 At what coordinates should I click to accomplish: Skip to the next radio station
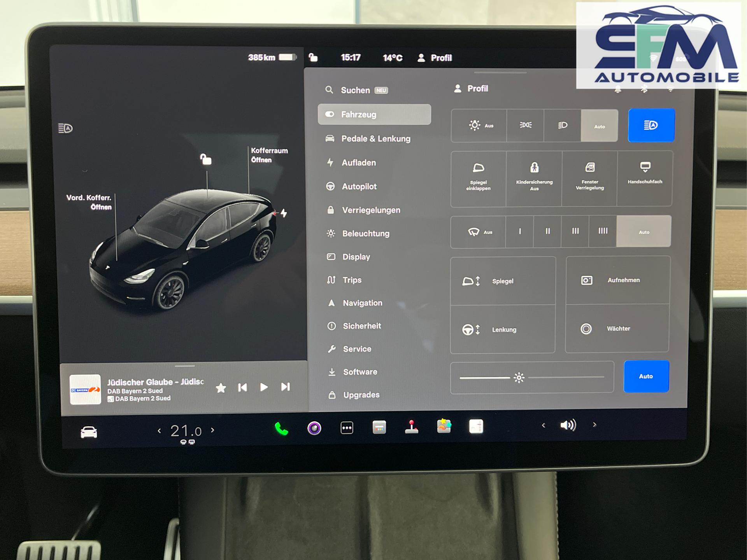286,387
